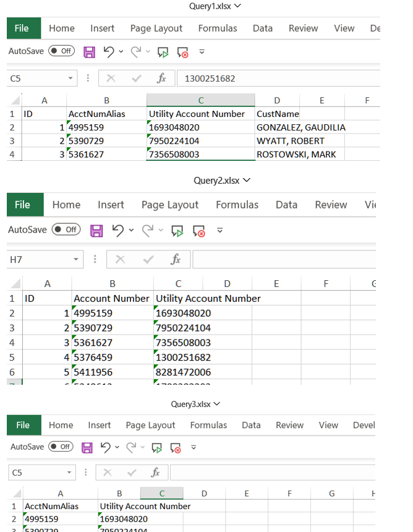Select cell 5376459 in Query2.xlsx
413x532 pixels.
tap(113, 358)
